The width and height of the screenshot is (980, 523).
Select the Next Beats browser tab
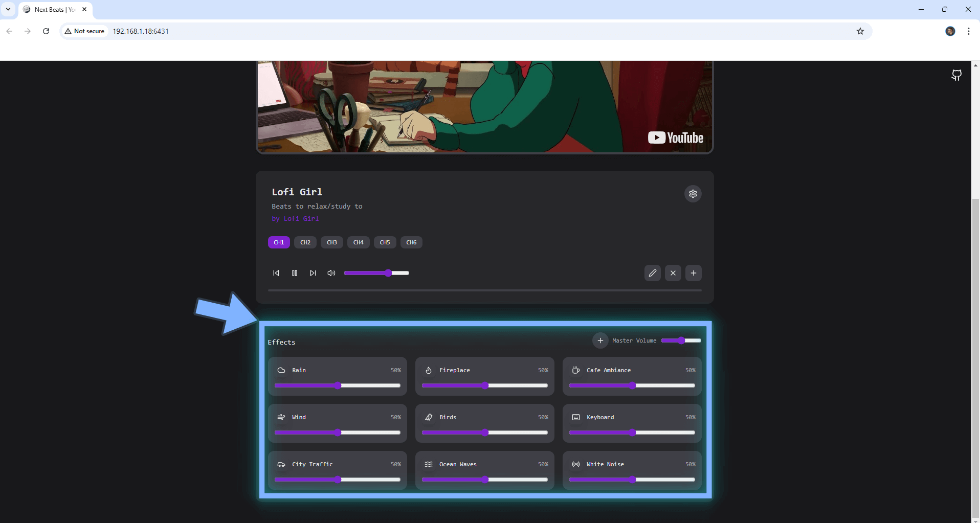click(x=55, y=9)
